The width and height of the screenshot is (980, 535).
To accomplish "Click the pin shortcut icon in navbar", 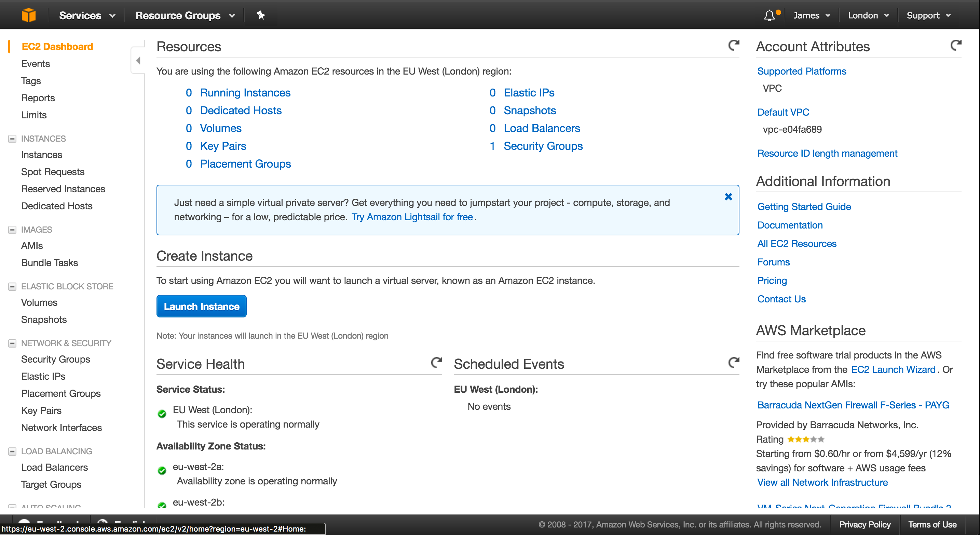I will [x=261, y=15].
